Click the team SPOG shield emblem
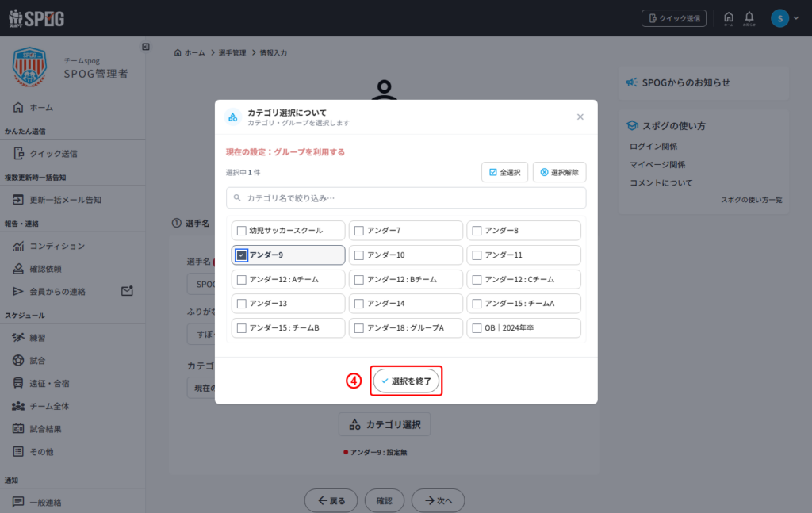812x513 pixels. click(29, 67)
